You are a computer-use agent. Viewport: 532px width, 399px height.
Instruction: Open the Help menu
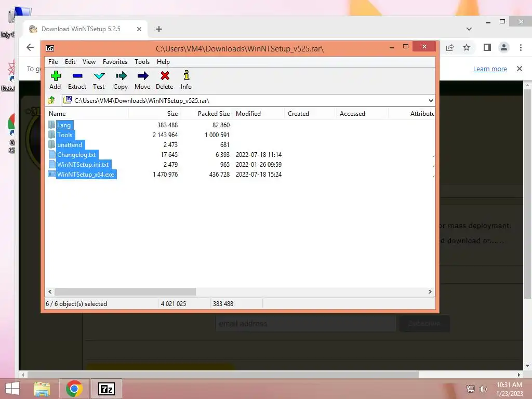[163, 62]
